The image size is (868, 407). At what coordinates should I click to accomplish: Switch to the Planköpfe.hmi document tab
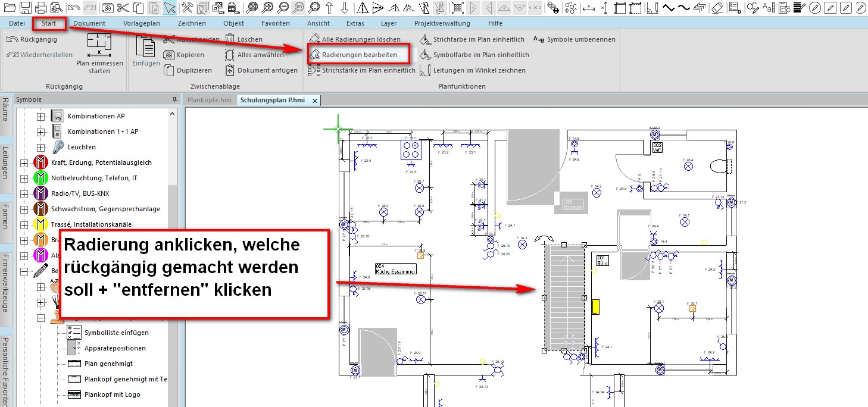(209, 100)
